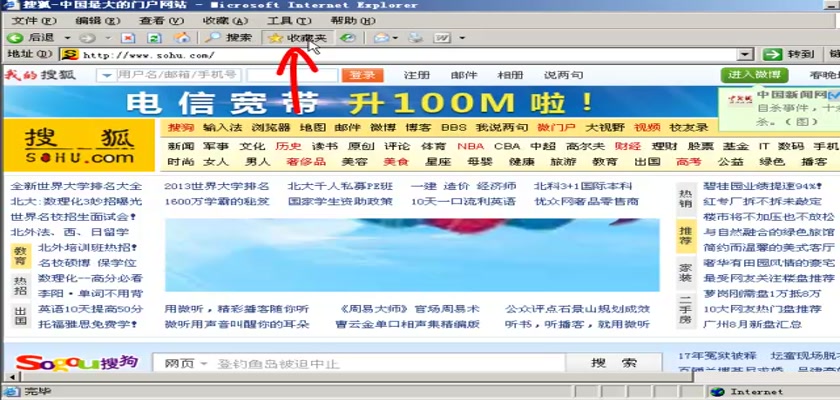
Task: Open the NBA channel link
Action: (x=470, y=146)
